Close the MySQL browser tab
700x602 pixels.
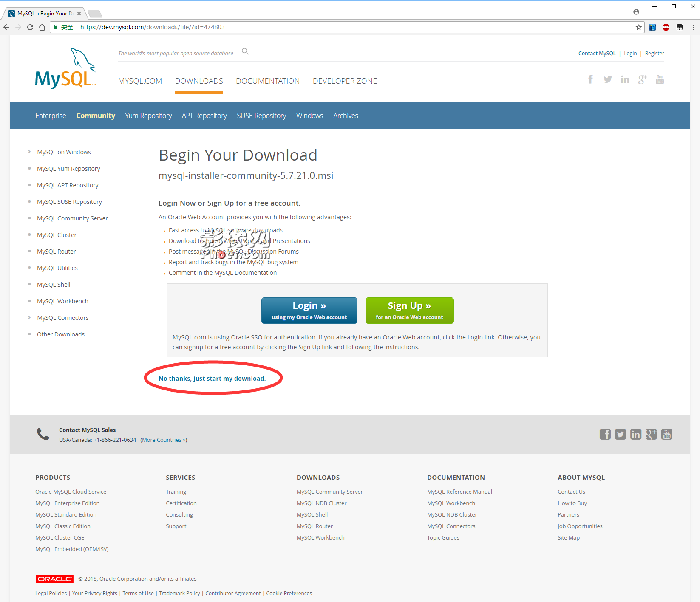79,14
